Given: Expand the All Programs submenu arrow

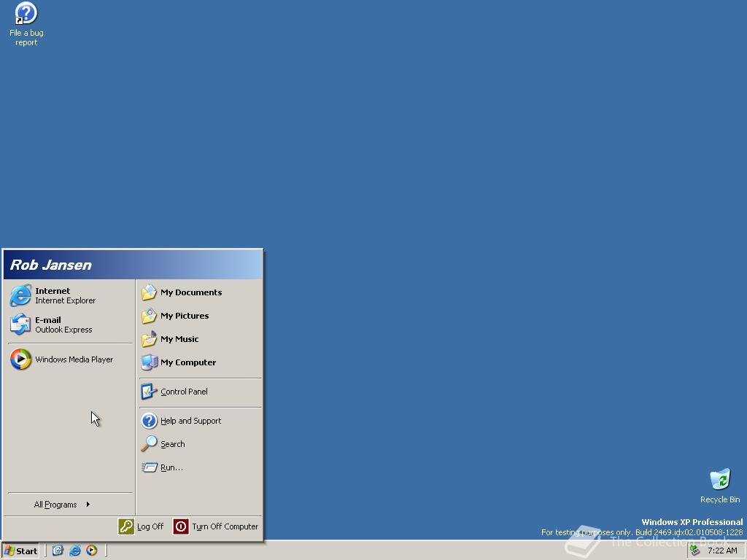Looking at the screenshot, I should pyautogui.click(x=88, y=505).
